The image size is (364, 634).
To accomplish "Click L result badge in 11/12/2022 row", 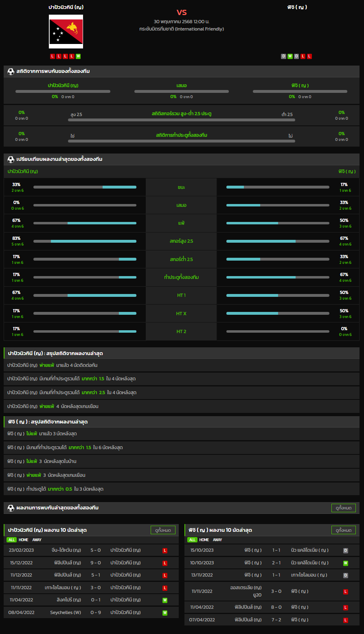I will [x=165, y=575].
